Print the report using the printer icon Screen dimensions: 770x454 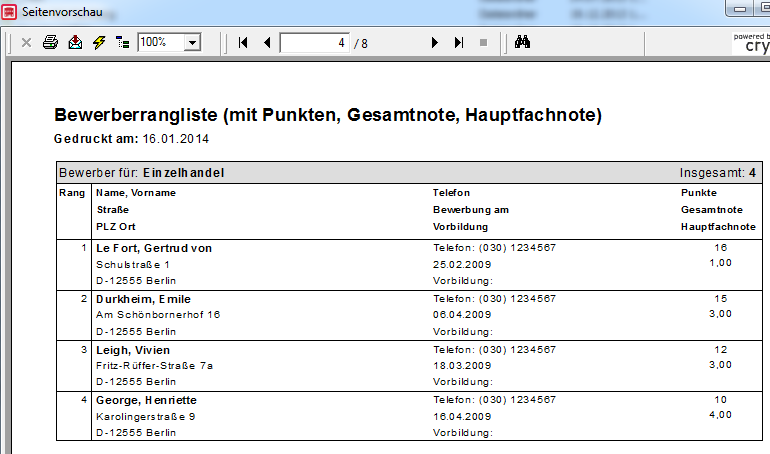(50, 43)
